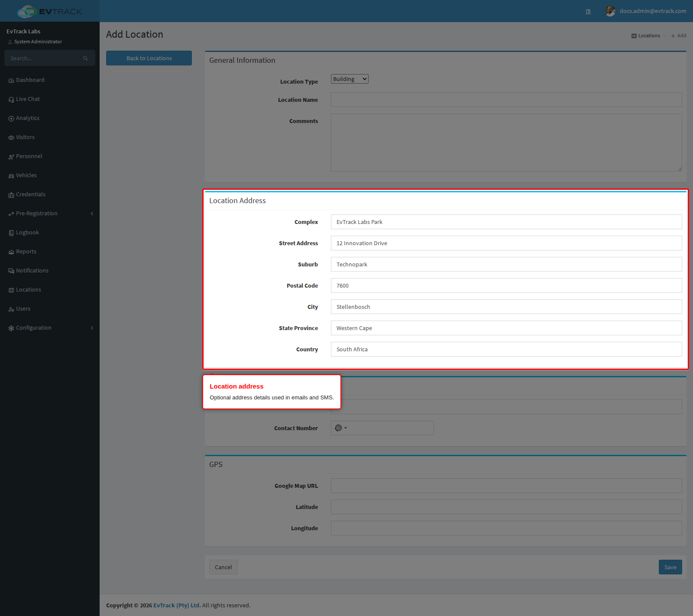Click the Analytics icon in sidebar

point(11,119)
